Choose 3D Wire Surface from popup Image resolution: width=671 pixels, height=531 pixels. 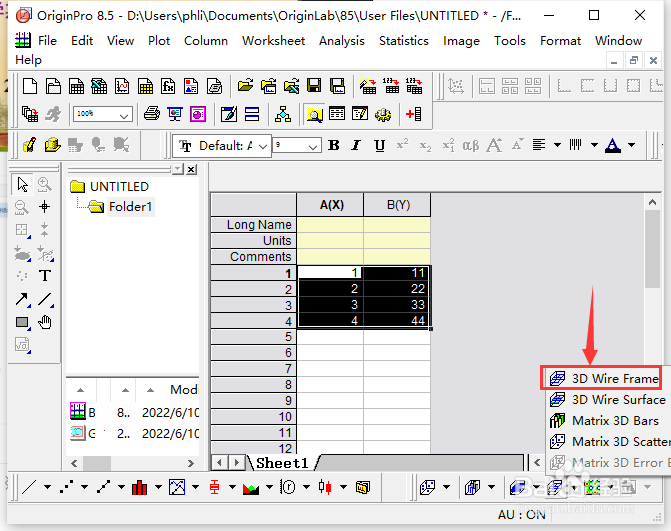click(609, 399)
